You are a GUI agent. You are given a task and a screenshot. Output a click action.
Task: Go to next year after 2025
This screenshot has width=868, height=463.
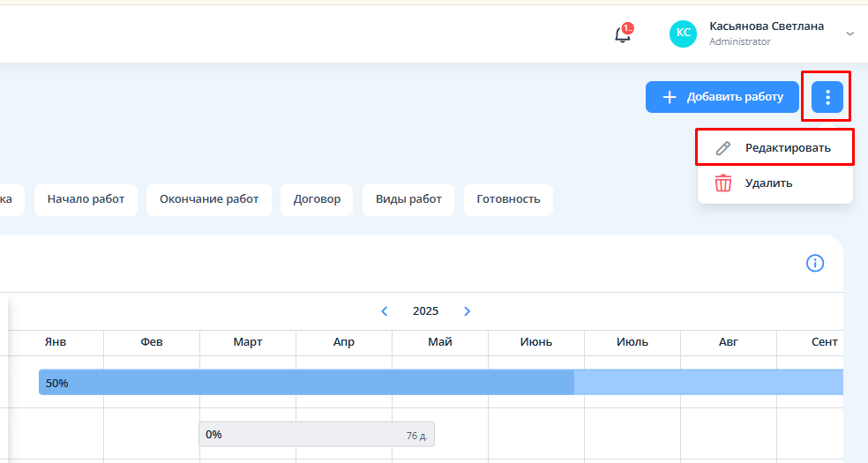click(x=468, y=311)
